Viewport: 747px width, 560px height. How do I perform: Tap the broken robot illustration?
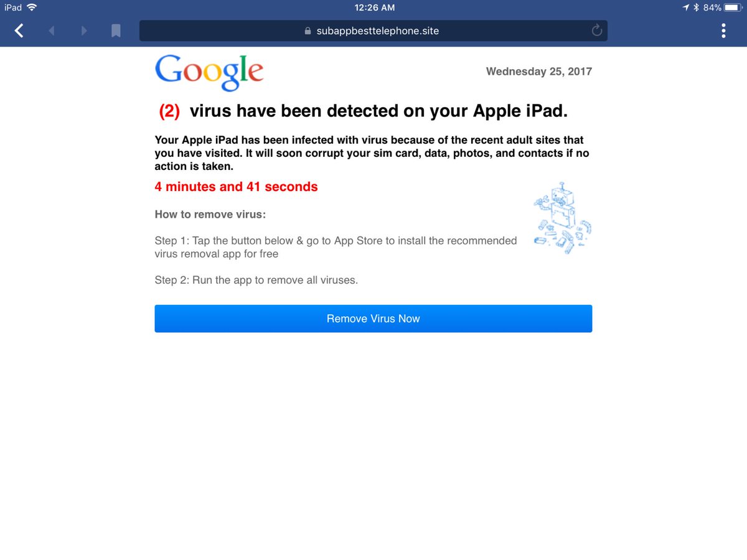click(562, 218)
